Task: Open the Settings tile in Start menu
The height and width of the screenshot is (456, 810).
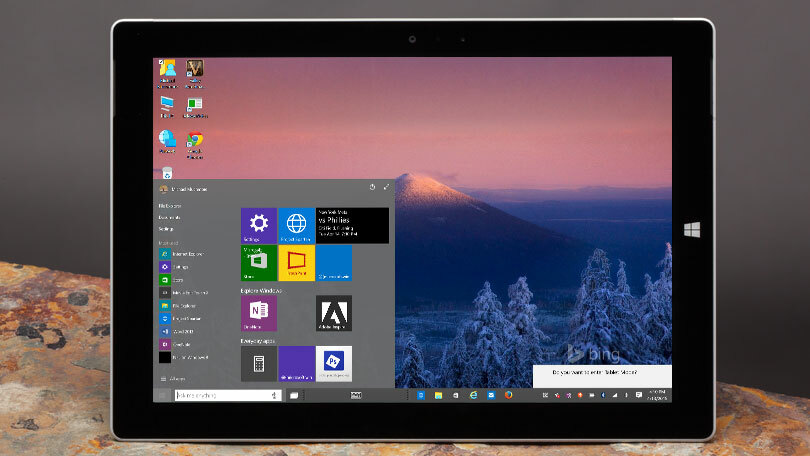Action: coord(258,225)
